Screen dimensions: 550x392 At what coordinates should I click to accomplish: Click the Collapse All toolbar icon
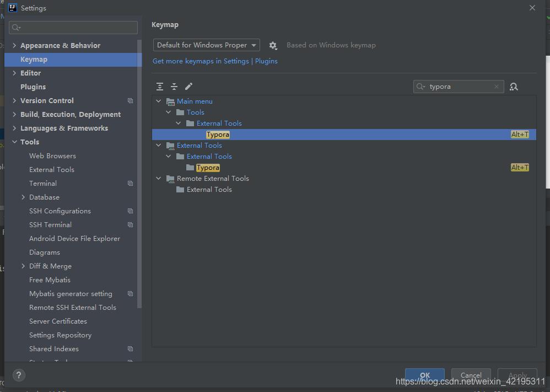[x=174, y=87]
